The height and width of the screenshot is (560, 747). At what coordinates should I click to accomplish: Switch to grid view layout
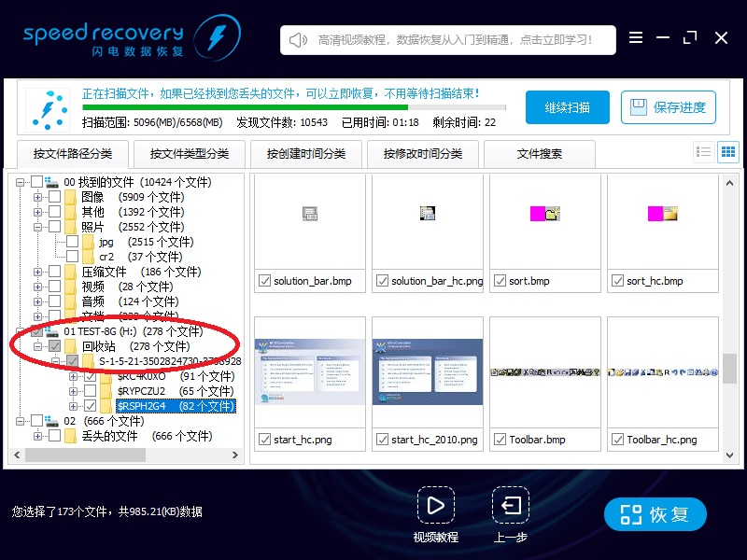pyautogui.click(x=728, y=151)
